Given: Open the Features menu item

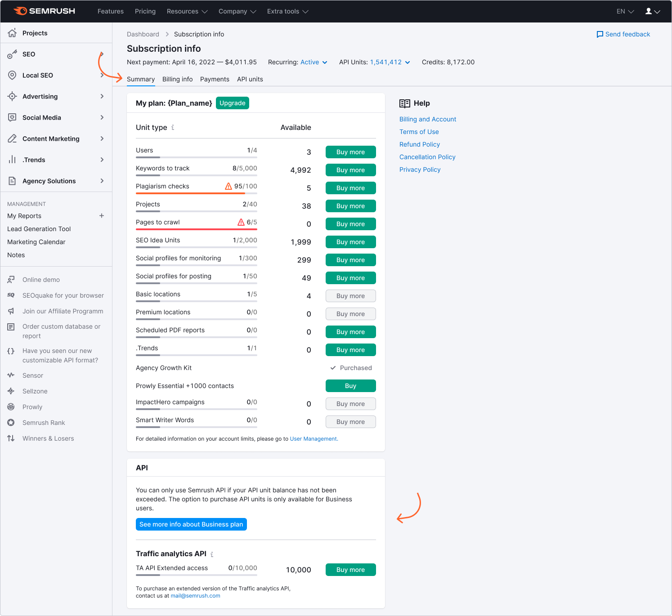Looking at the screenshot, I should 111,11.
